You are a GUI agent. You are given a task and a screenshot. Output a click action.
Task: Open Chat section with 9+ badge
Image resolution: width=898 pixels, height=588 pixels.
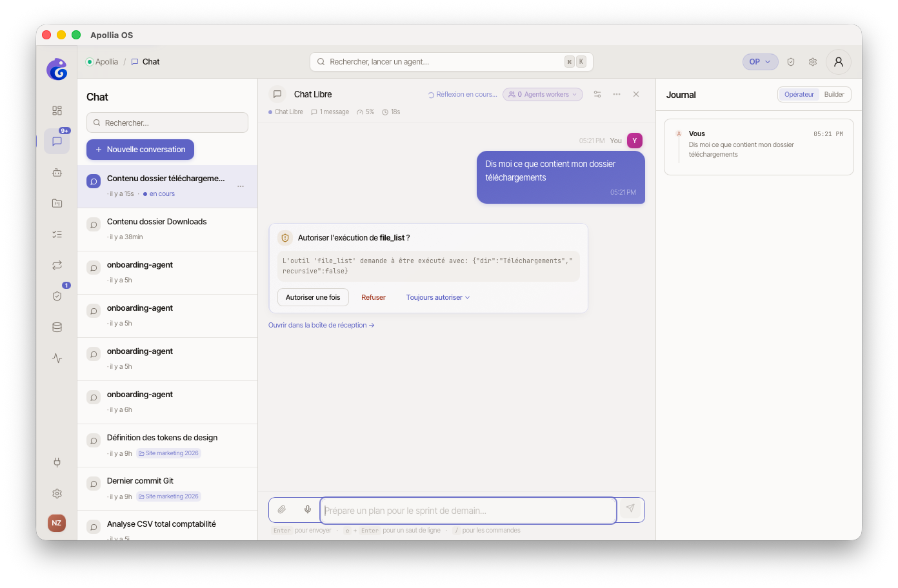coord(57,141)
